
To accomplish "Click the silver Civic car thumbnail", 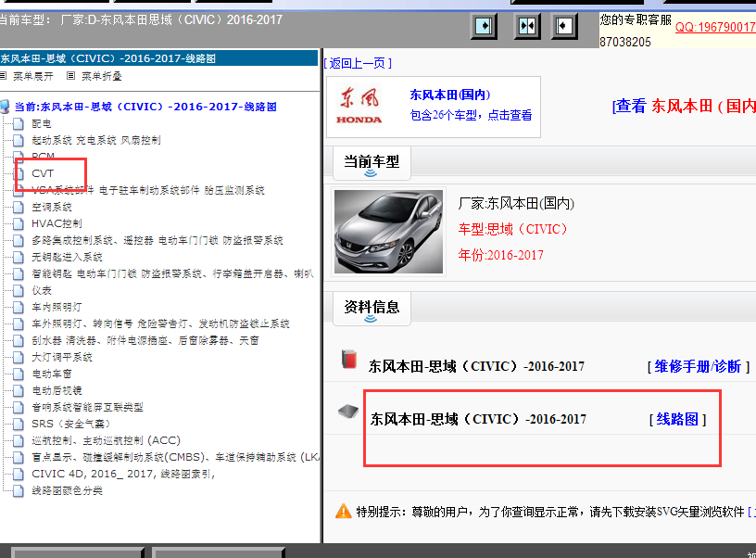I will [388, 232].
